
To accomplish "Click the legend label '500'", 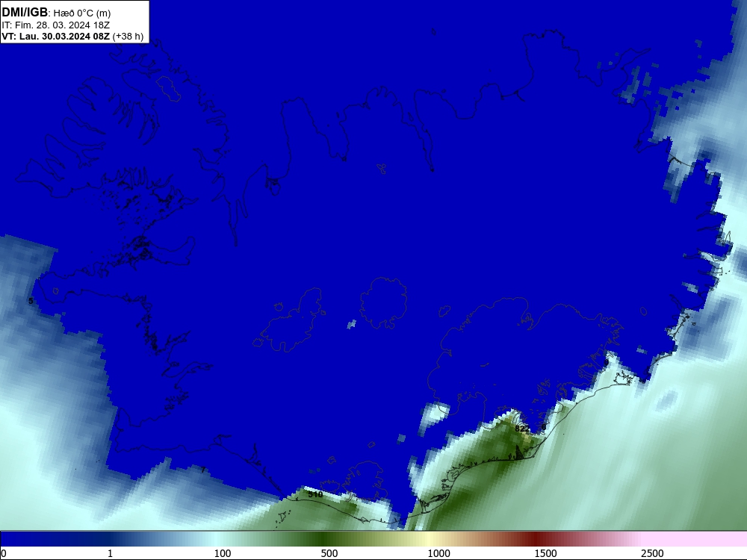I will pyautogui.click(x=329, y=553).
